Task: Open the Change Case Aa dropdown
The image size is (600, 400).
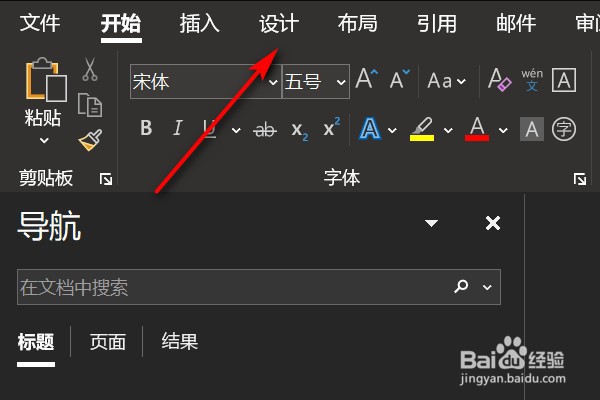Action: pos(447,81)
